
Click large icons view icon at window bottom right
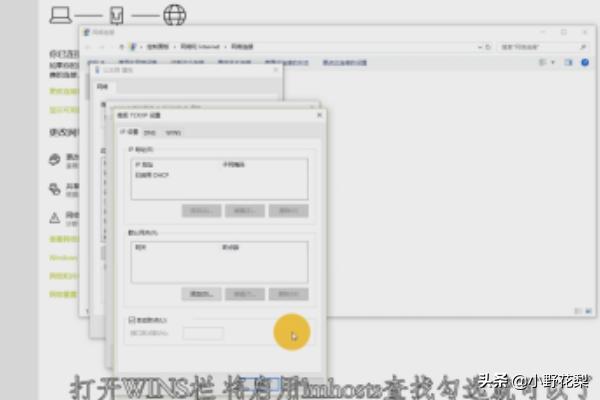[x=588, y=311]
